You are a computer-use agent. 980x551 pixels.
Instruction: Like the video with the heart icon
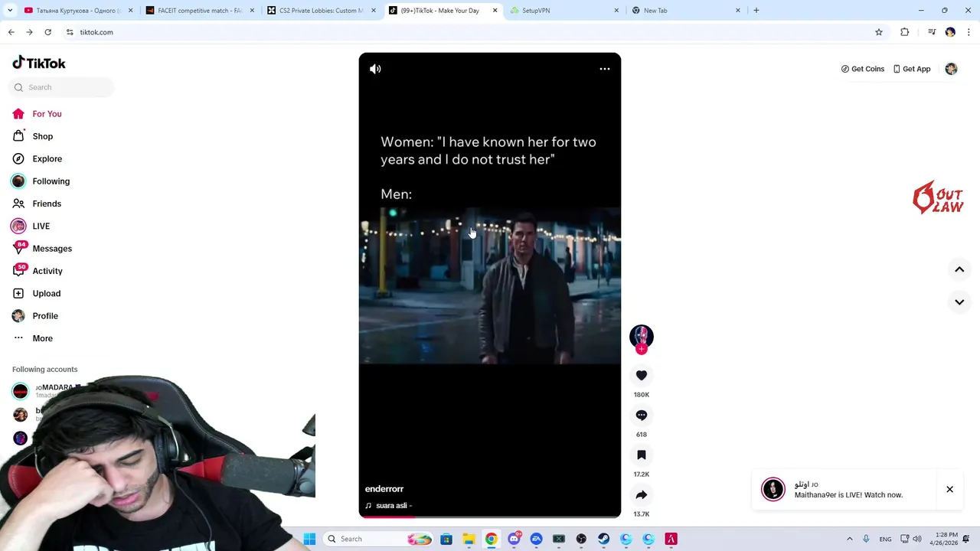(642, 375)
